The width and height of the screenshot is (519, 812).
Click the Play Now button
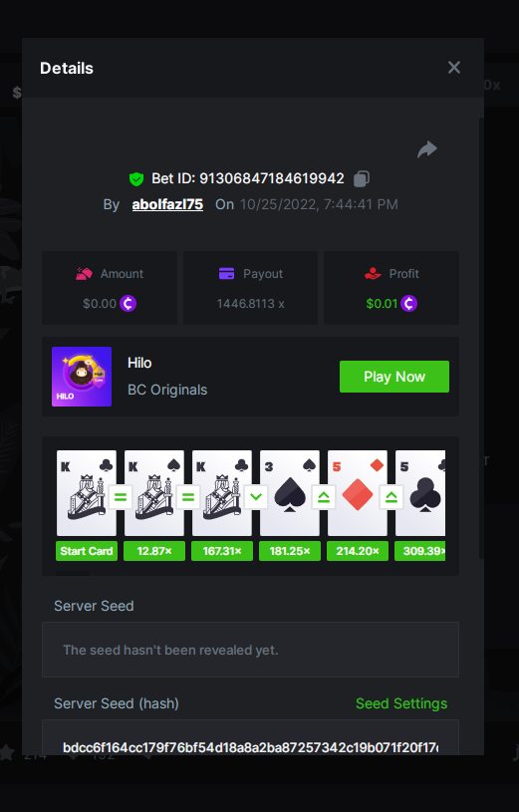coord(394,377)
